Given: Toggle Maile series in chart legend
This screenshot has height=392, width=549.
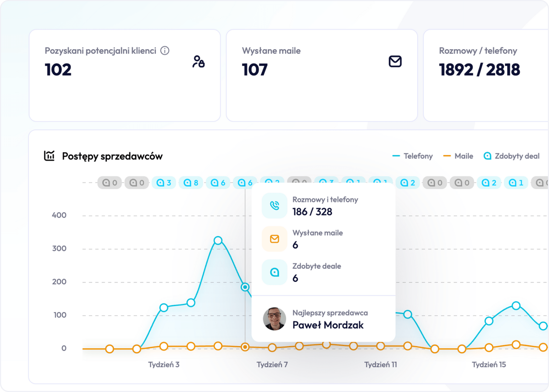Looking at the screenshot, I should tap(458, 156).
